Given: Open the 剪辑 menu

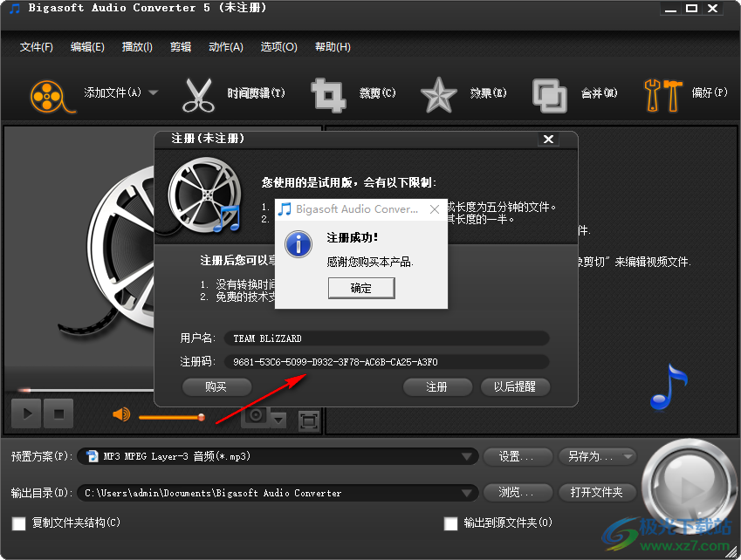Looking at the screenshot, I should coord(181,47).
